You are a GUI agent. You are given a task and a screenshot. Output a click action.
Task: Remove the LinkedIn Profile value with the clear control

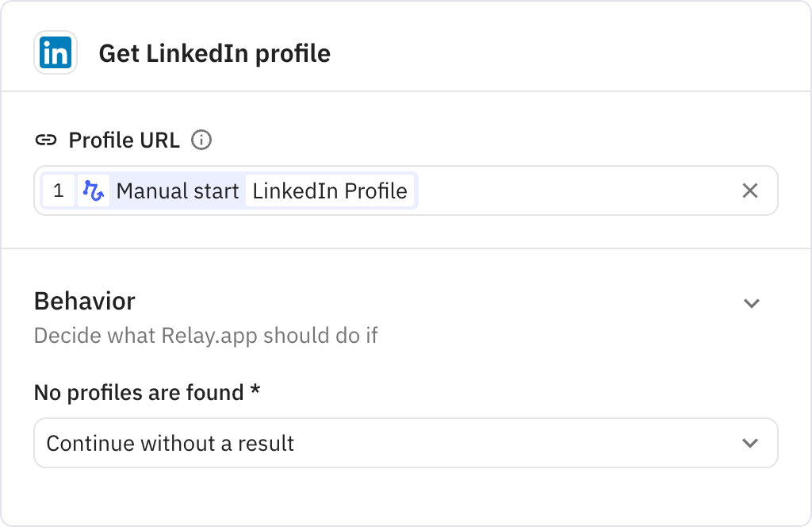click(749, 190)
